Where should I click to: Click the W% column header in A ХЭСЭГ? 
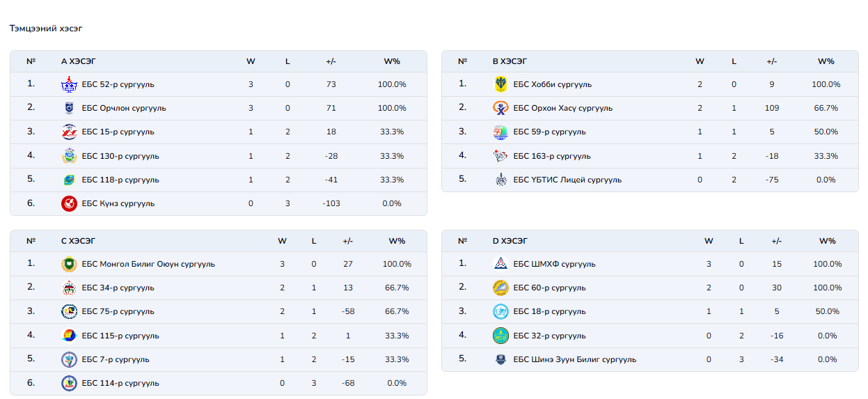tap(392, 61)
